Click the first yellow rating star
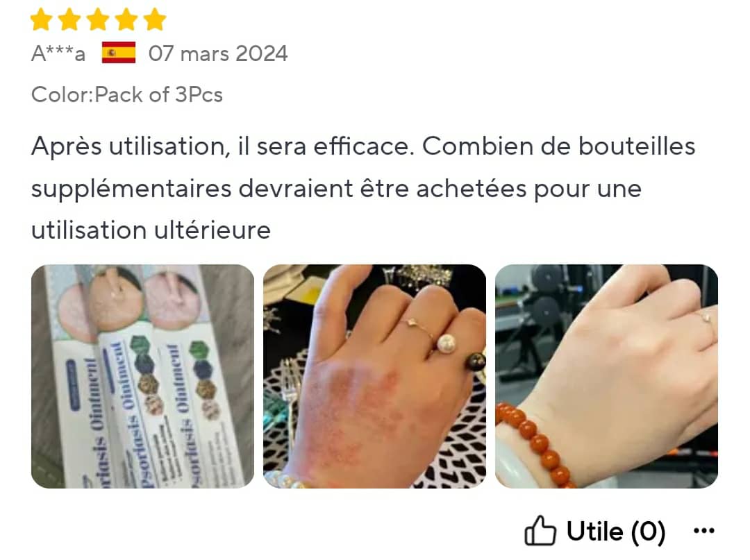 pyautogui.click(x=42, y=19)
